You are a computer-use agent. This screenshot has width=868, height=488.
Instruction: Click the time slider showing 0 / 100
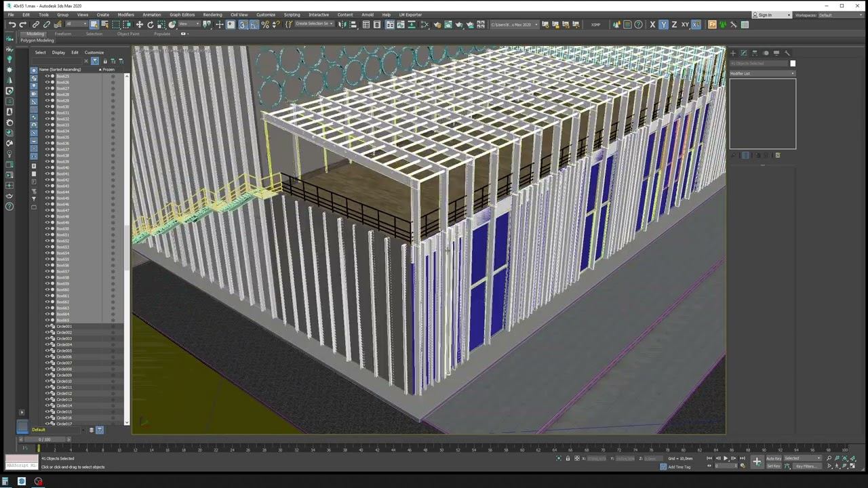[45, 439]
